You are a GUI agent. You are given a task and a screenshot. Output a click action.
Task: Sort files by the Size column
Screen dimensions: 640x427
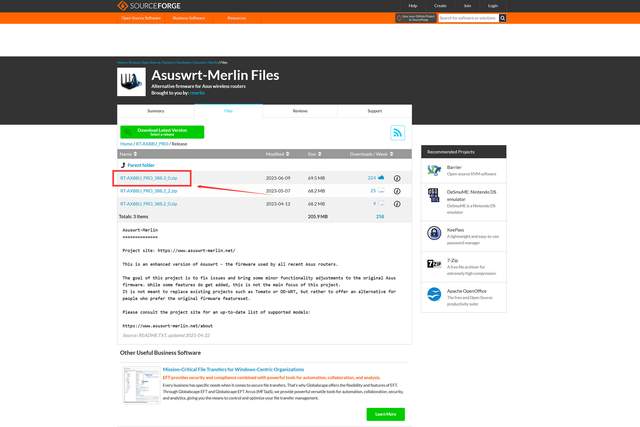[314, 154]
